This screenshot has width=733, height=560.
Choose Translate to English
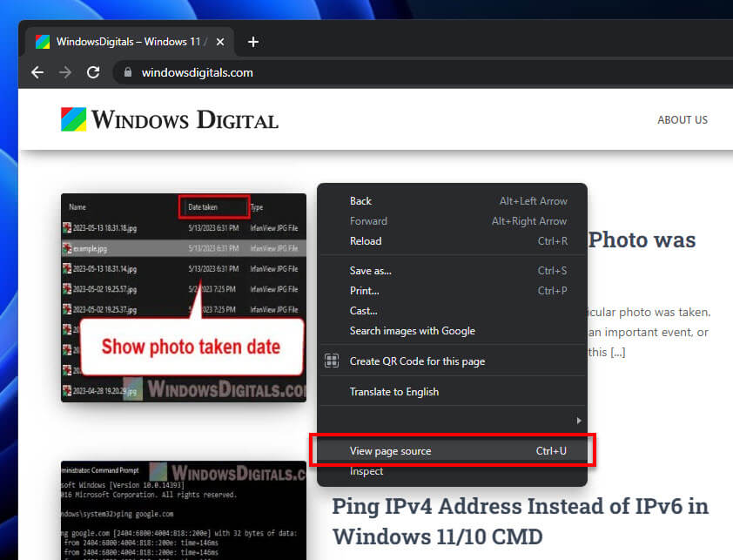point(452,392)
